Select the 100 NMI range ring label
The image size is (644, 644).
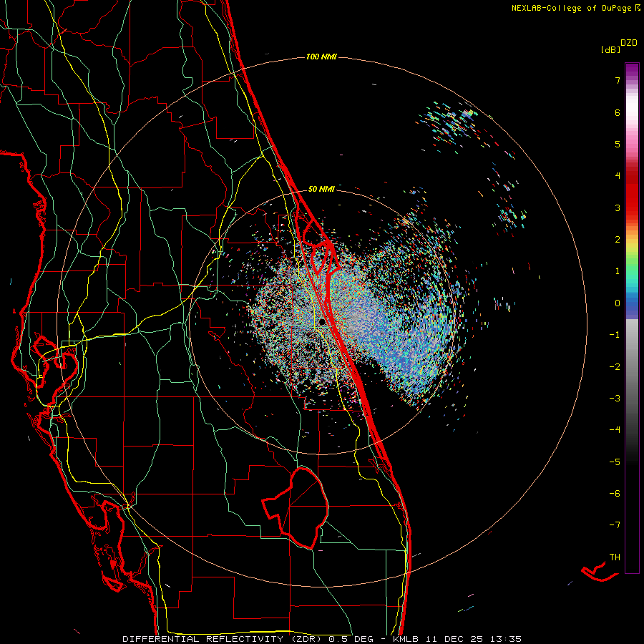321,57
